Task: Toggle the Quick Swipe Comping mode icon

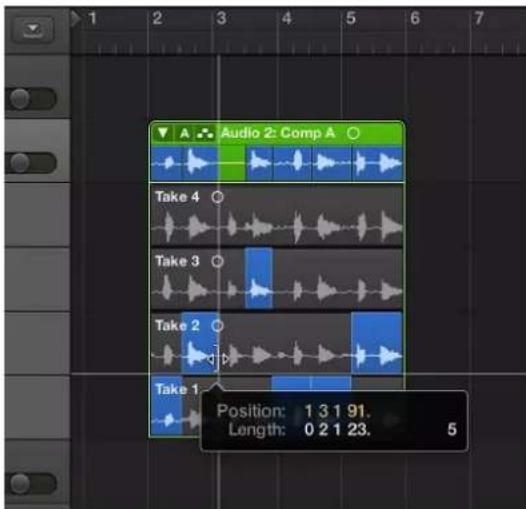Action: coord(205,134)
